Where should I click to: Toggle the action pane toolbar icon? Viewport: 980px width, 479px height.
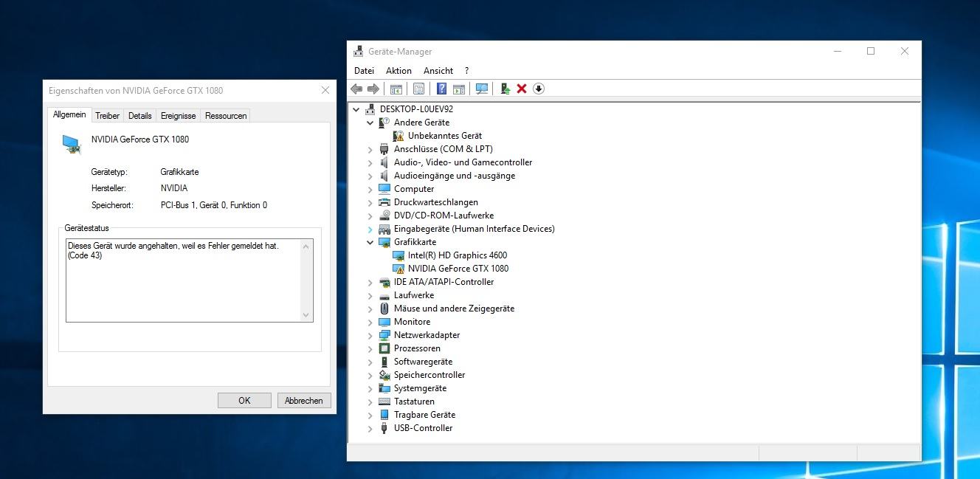(458, 89)
